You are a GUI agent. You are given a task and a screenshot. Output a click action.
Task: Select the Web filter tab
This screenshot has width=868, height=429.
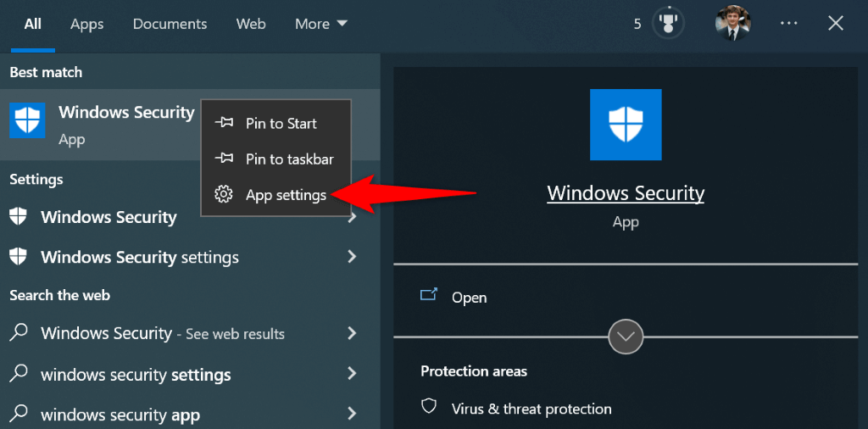(x=251, y=24)
